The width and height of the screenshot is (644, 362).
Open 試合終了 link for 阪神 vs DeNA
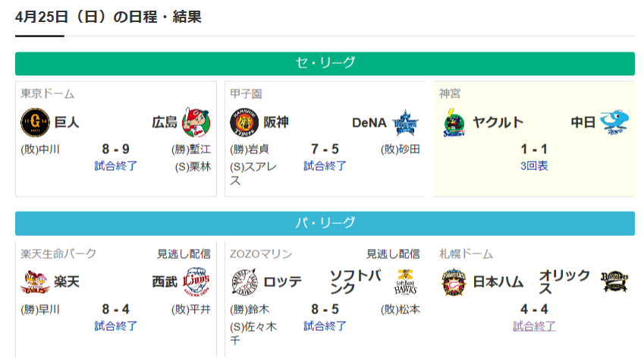pyautogui.click(x=325, y=166)
